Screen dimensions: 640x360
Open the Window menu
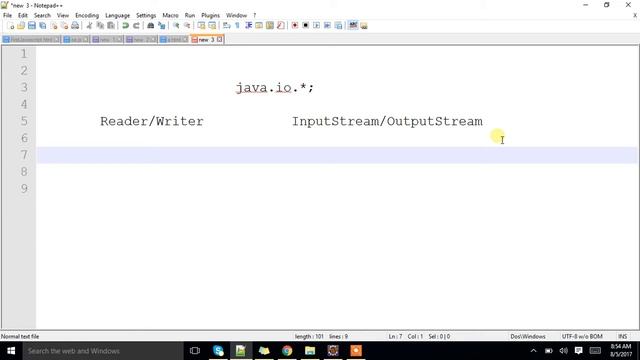[237, 16]
